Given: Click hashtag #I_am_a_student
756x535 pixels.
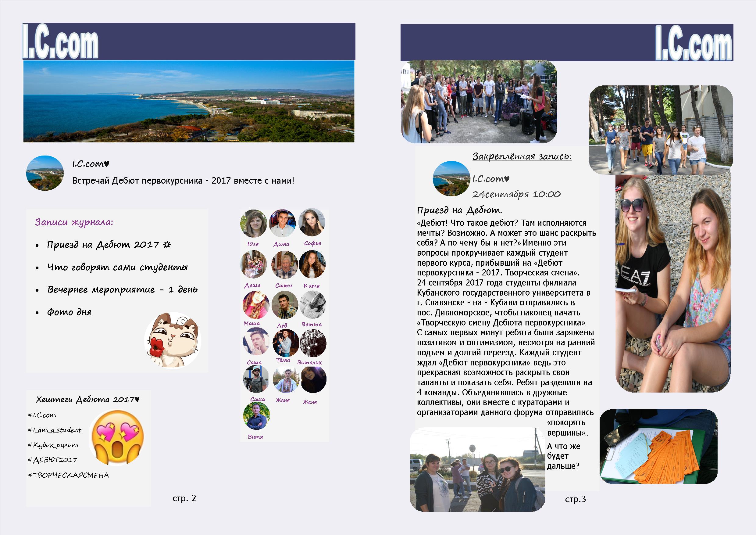Looking at the screenshot, I should pyautogui.click(x=54, y=430).
